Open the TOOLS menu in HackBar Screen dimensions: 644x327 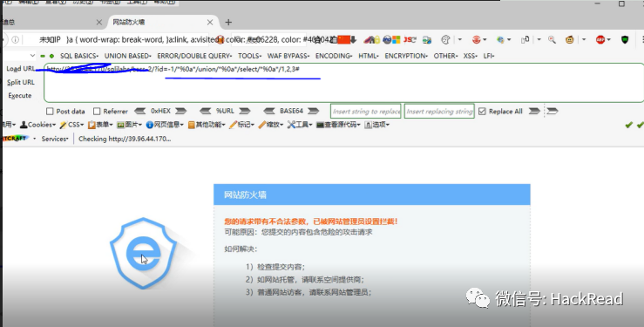(x=250, y=56)
